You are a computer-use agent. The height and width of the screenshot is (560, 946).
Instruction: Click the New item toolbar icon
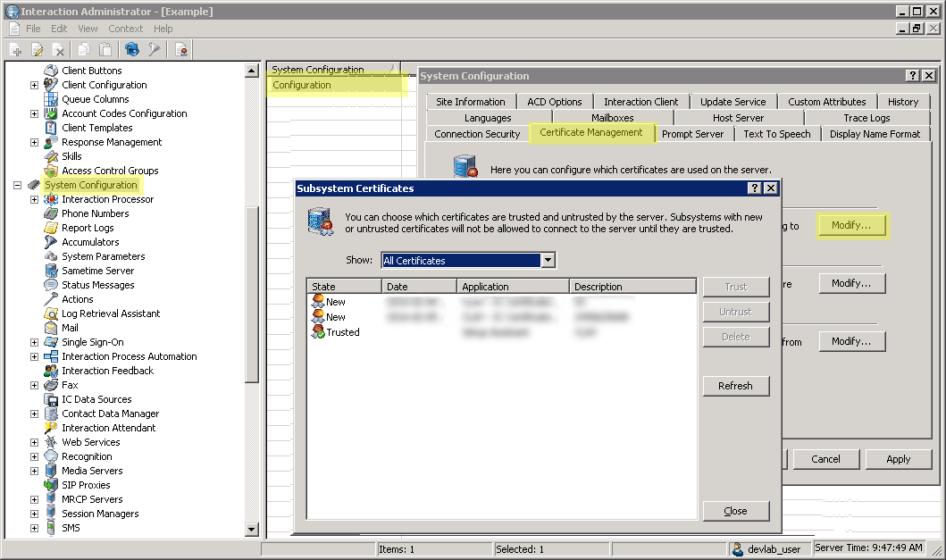[x=16, y=50]
